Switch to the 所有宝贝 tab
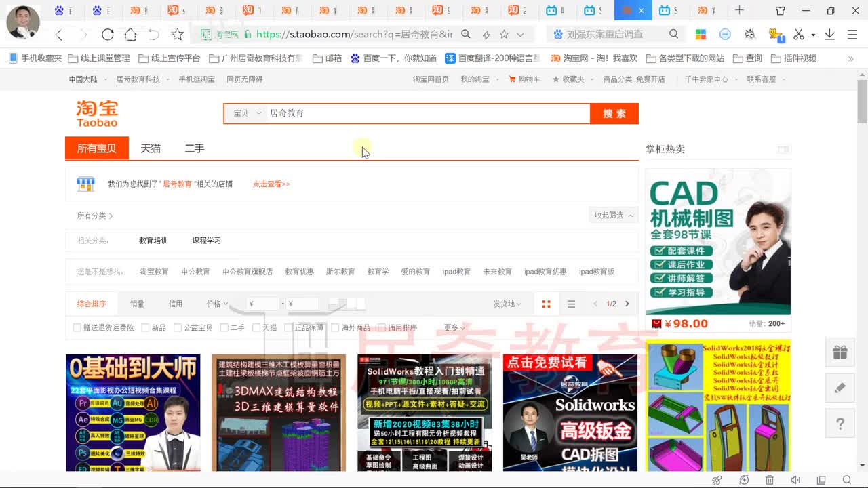 (x=97, y=148)
